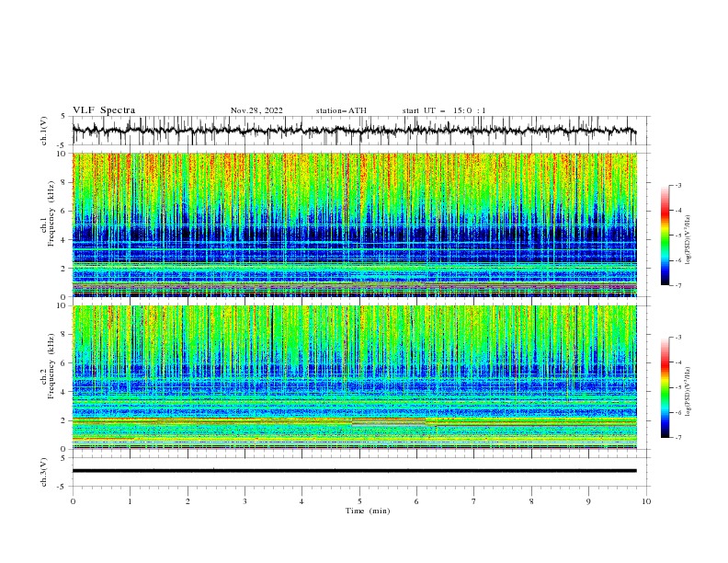The height and width of the screenshot is (563, 728).
Task: Click the ch.1 color bar log(PSD) label
Action: point(688,240)
